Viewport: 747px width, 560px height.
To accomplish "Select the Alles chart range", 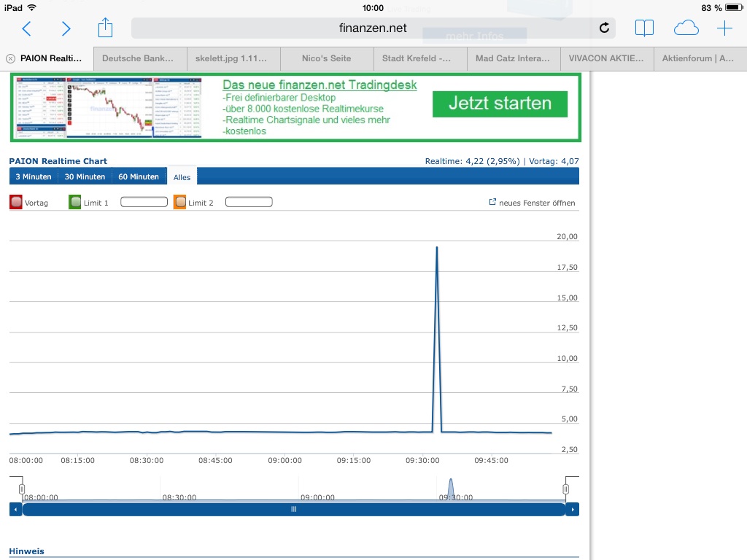I will (x=182, y=177).
